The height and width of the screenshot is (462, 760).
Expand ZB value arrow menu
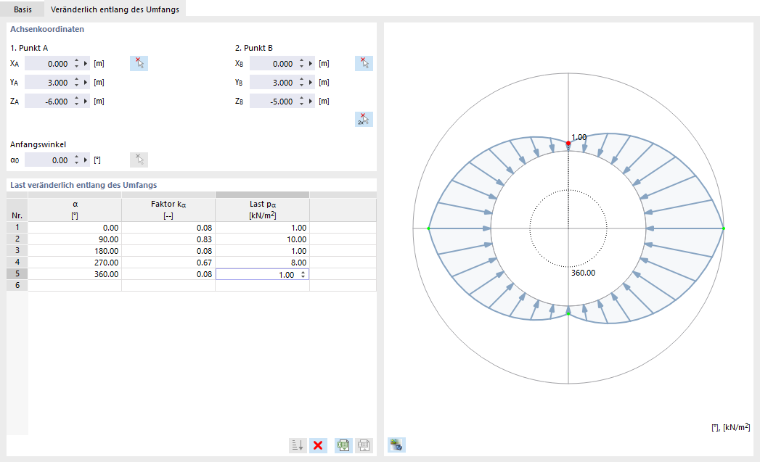click(x=311, y=101)
